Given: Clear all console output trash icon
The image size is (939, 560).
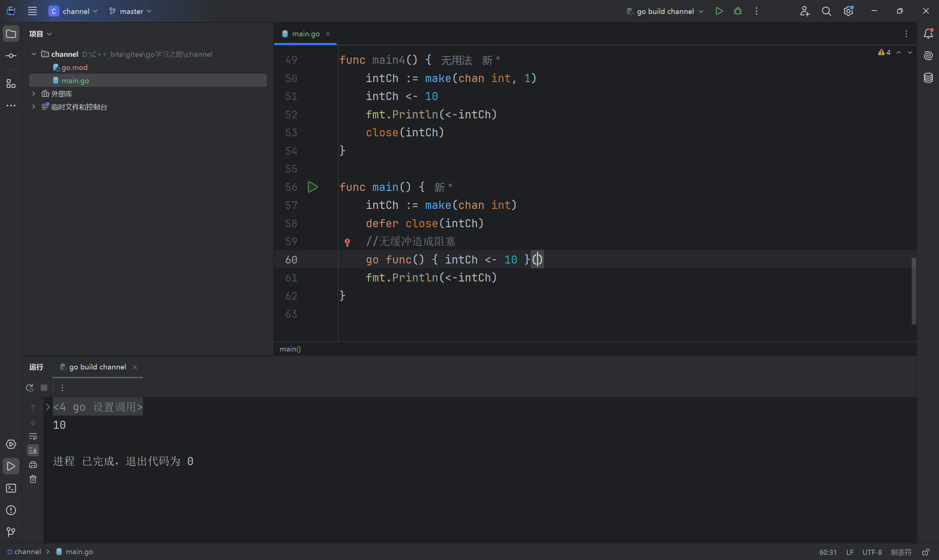Looking at the screenshot, I should [x=33, y=479].
